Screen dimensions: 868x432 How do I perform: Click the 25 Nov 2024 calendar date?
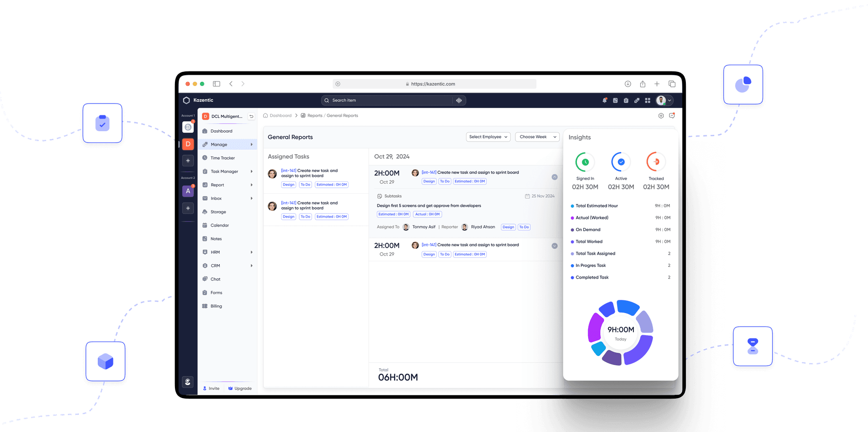tap(540, 196)
